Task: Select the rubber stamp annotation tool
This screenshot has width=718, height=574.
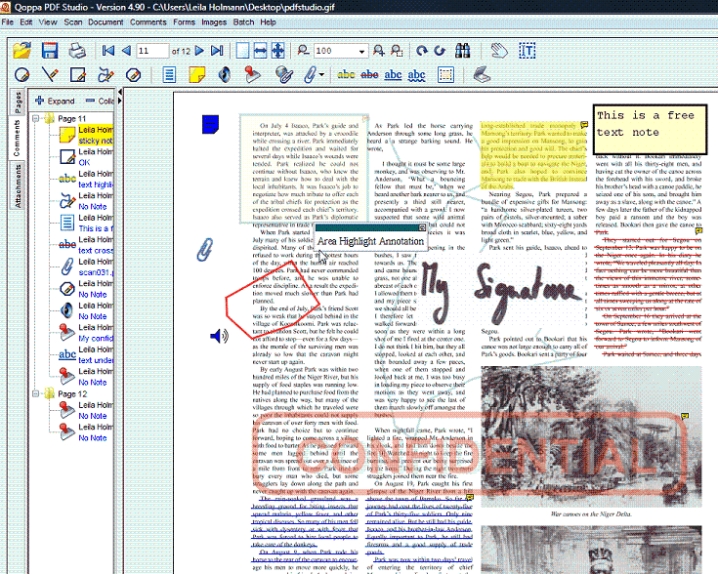Action: point(253,75)
